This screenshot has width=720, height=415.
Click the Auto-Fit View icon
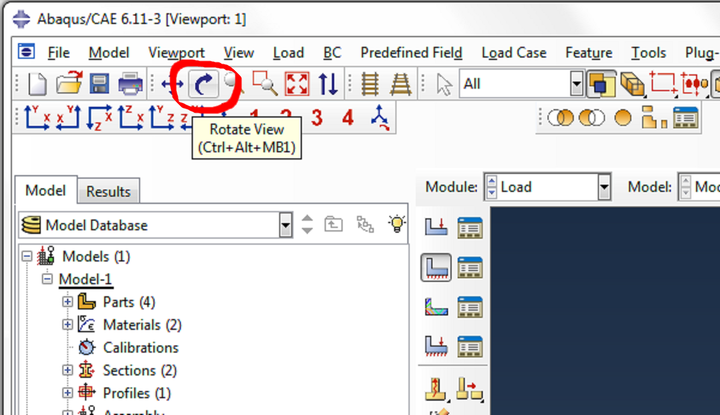297,84
